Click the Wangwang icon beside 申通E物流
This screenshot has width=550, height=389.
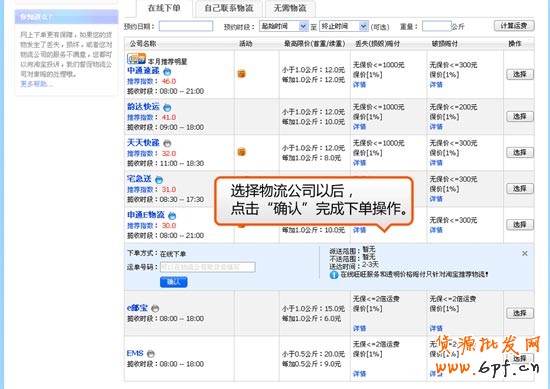(172, 216)
